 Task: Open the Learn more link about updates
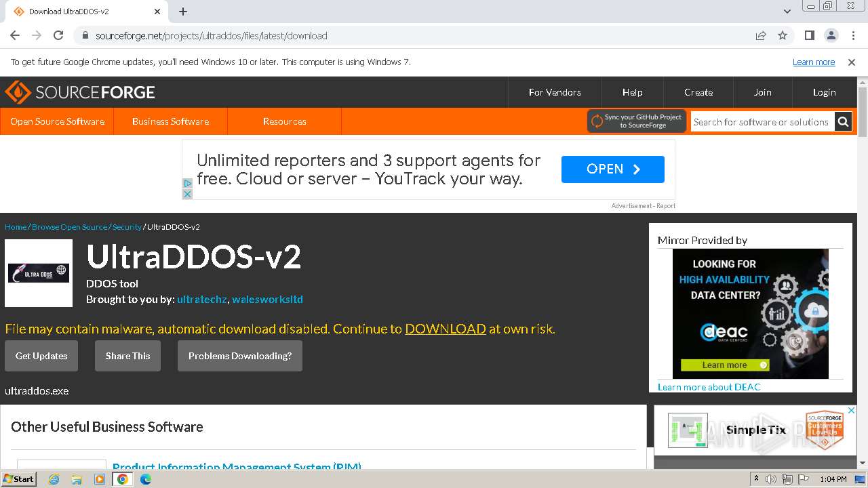coord(814,62)
